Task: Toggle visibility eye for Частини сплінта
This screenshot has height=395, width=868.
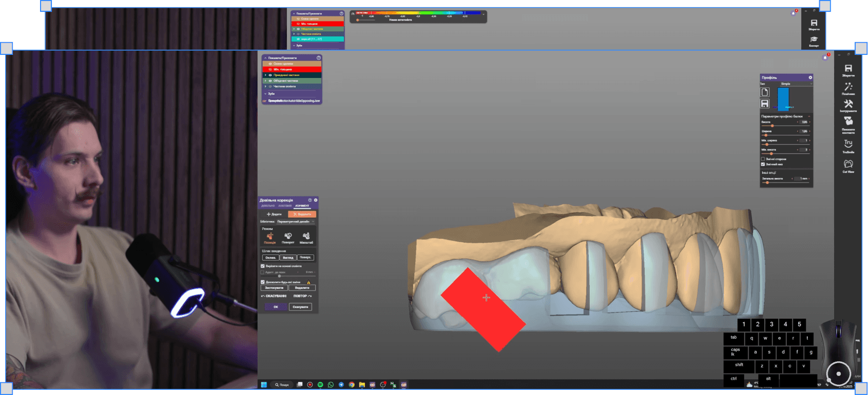Action: pos(270,86)
